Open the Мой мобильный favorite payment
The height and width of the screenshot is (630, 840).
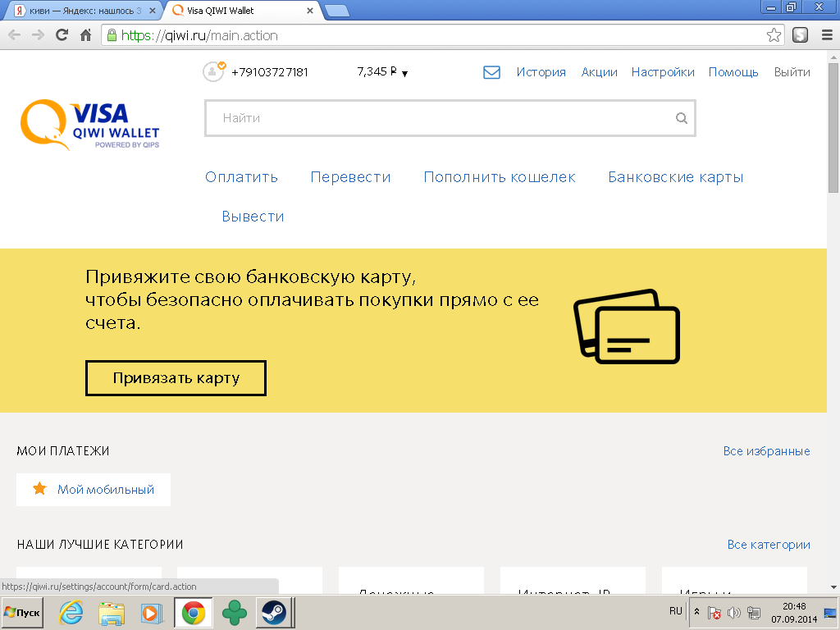tap(94, 489)
